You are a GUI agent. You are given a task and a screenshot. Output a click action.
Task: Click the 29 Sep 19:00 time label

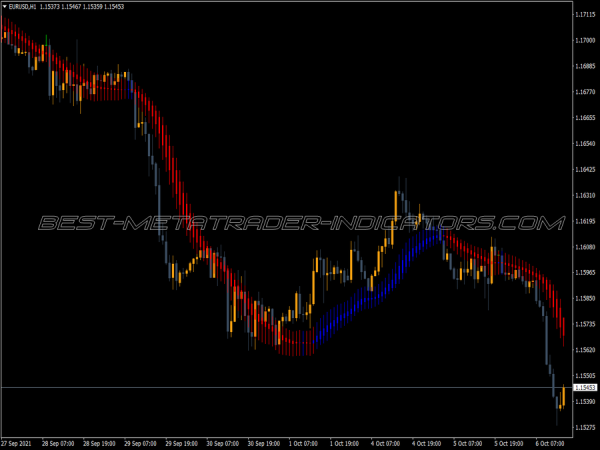[x=184, y=442]
